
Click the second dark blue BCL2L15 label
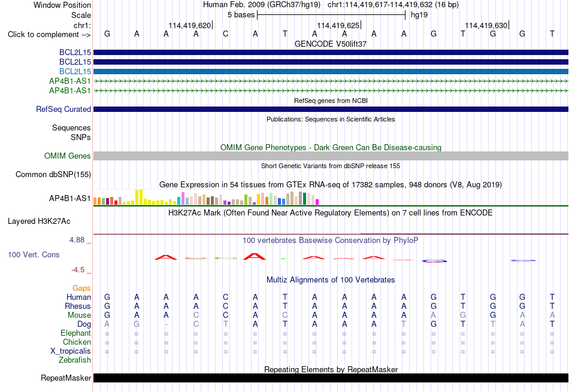coord(75,62)
